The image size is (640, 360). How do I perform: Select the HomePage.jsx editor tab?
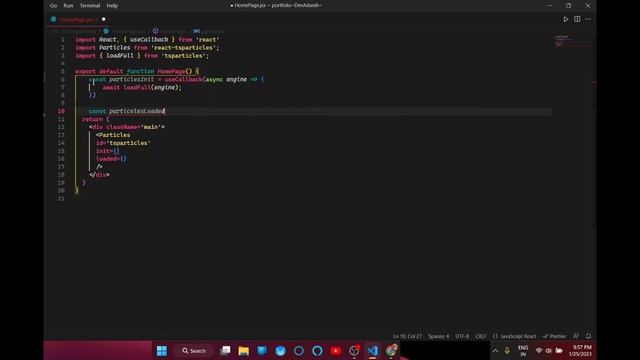point(78,19)
